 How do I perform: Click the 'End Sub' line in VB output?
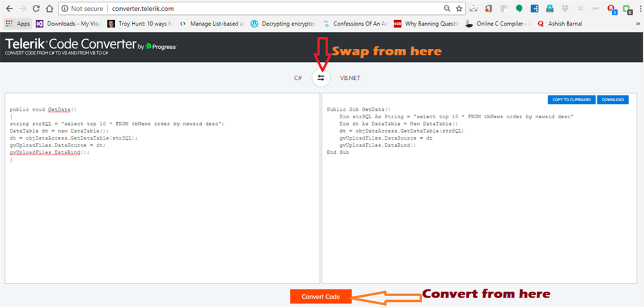point(338,152)
